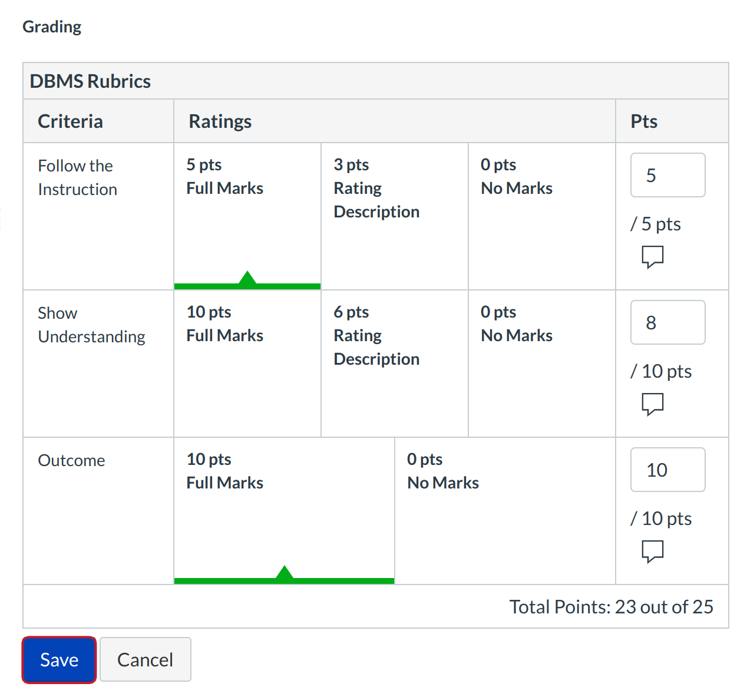Viewport: 747px width, 700px height.
Task: Click the Ratings column header
Action: coord(220,121)
